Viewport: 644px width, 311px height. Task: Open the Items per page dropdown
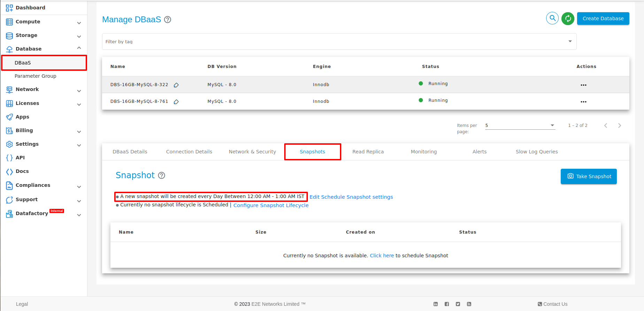[520, 126]
